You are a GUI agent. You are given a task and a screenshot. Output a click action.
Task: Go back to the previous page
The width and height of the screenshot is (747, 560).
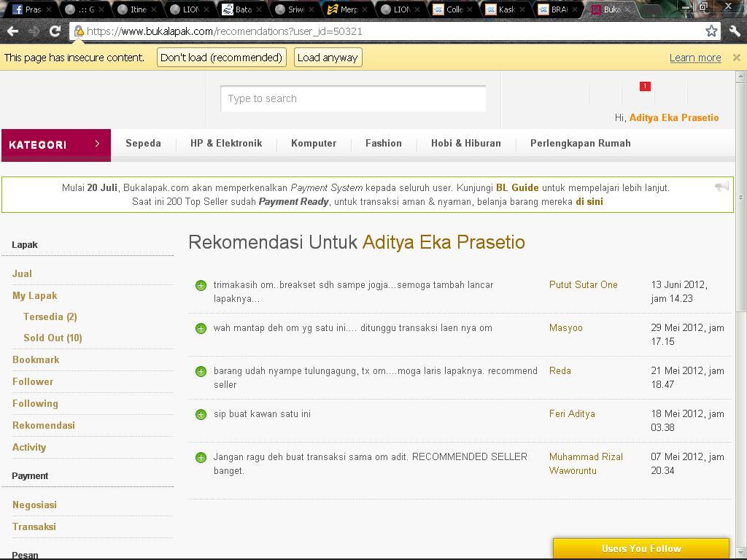point(13,31)
